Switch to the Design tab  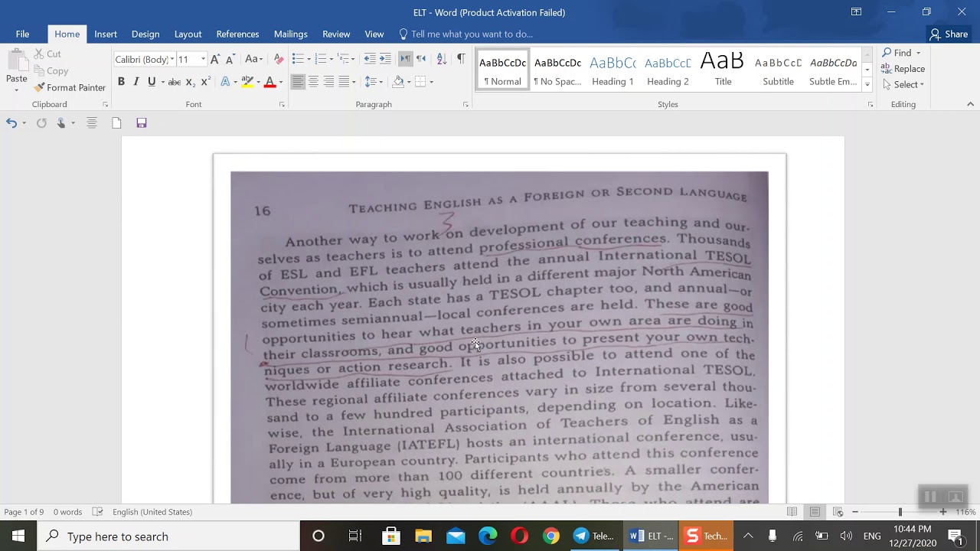click(x=145, y=34)
